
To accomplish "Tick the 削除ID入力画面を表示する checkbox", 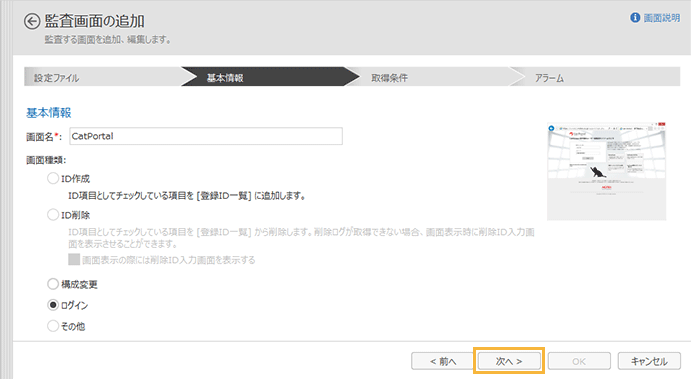I will (74, 259).
